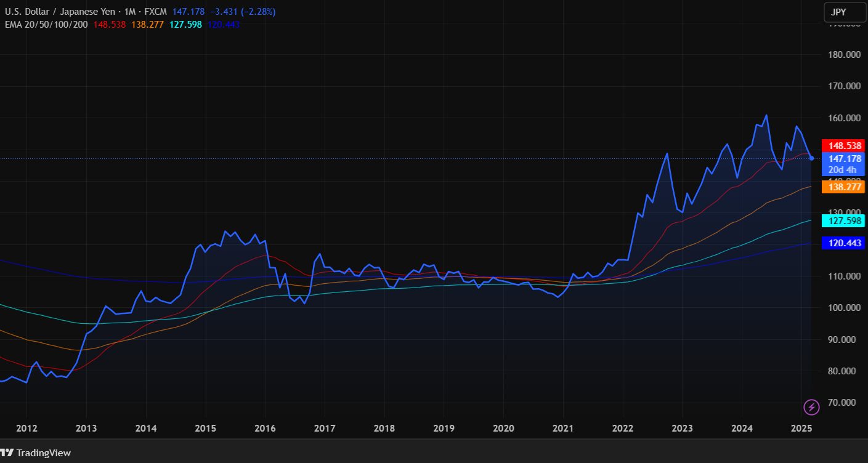This screenshot has height=463, width=868.
Task: Click the red 148.538 EMA value in legend
Action: point(110,25)
